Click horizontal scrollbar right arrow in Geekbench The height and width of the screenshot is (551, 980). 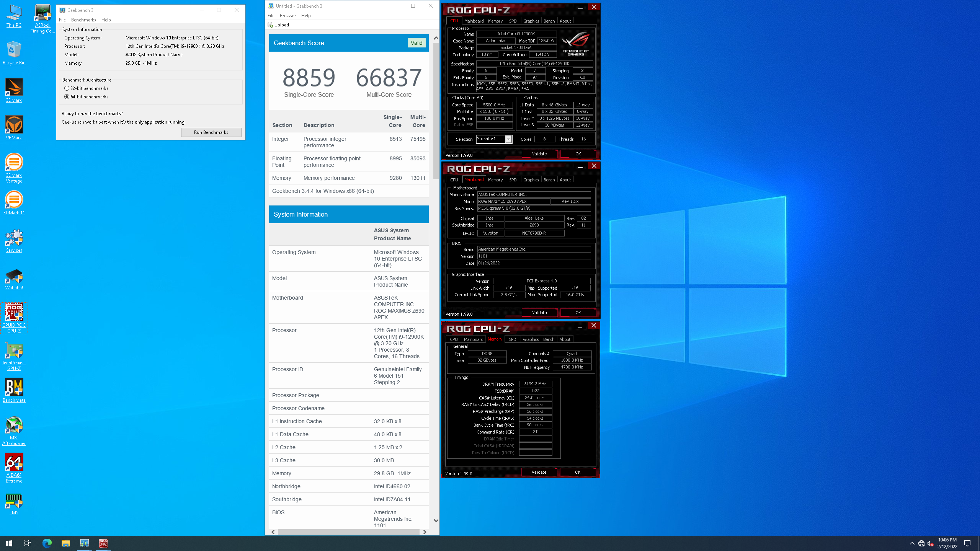point(425,532)
